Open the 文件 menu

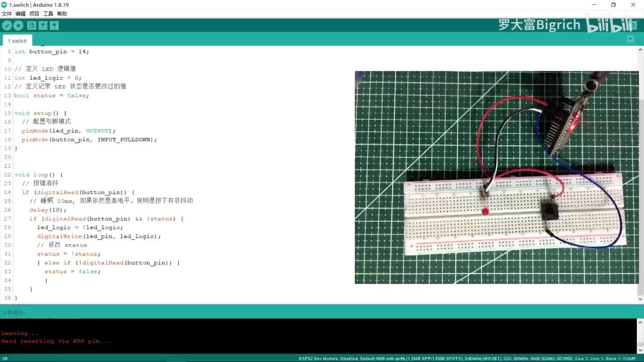coord(7,14)
